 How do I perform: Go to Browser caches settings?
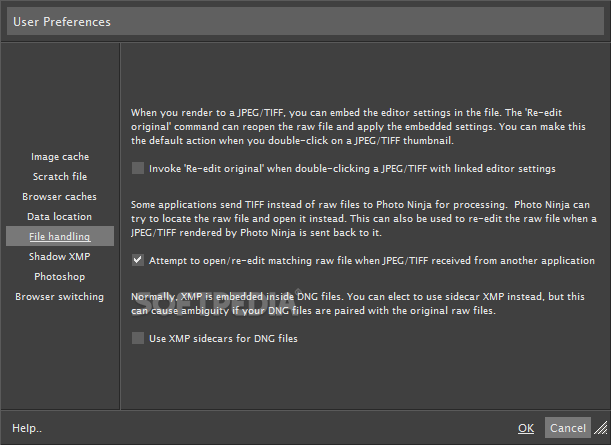coord(59,196)
